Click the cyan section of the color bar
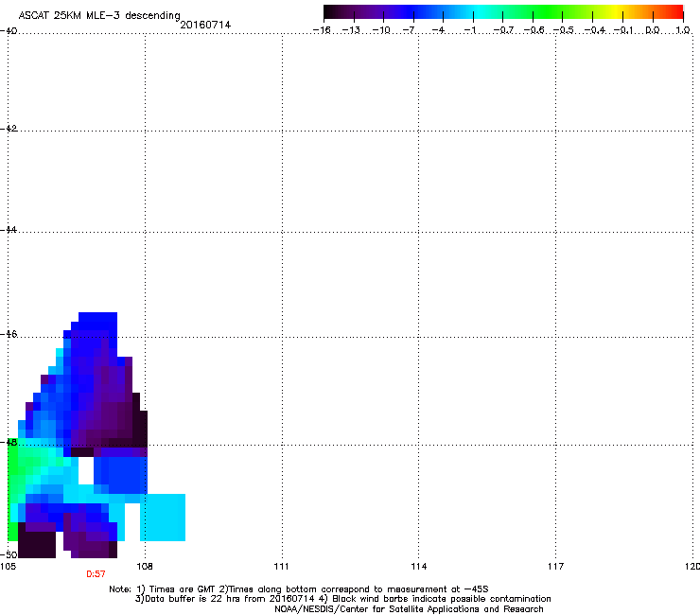This screenshot has width=700, height=615. coord(478,12)
